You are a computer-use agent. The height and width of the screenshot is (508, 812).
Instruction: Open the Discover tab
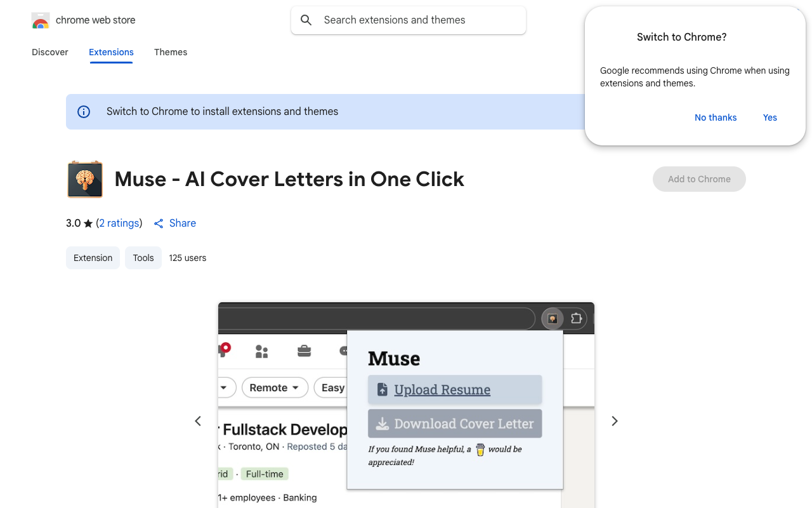click(50, 52)
